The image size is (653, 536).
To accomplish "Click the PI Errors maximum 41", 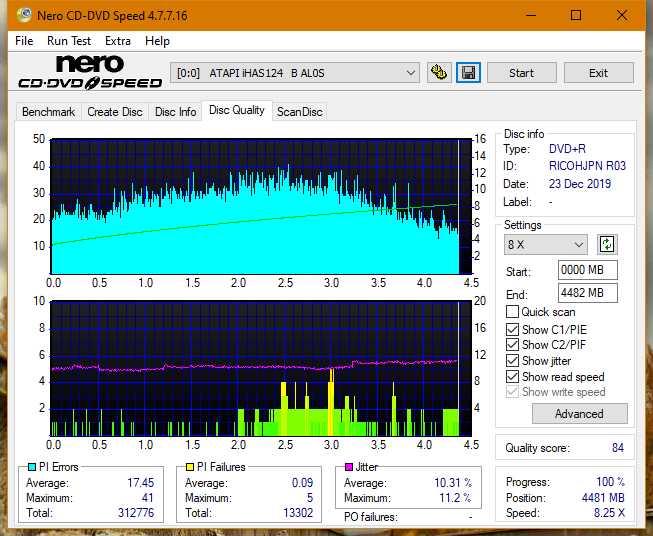I will click(147, 498).
